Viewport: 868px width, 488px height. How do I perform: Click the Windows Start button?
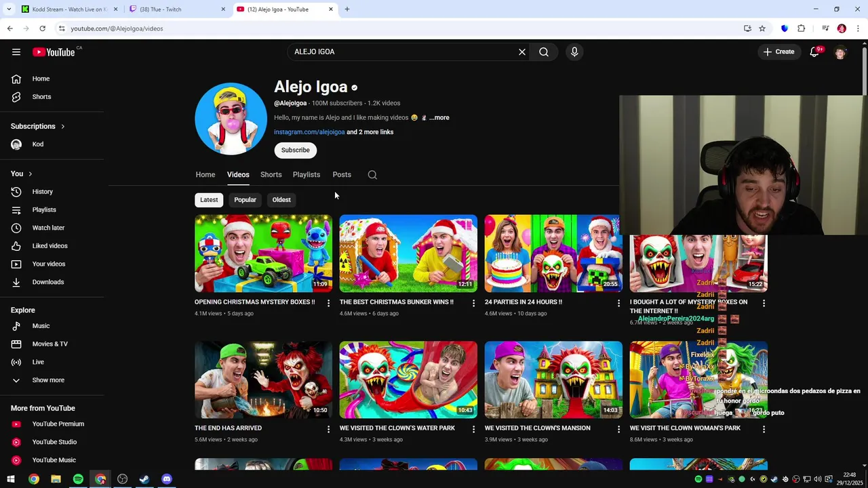(x=11, y=479)
